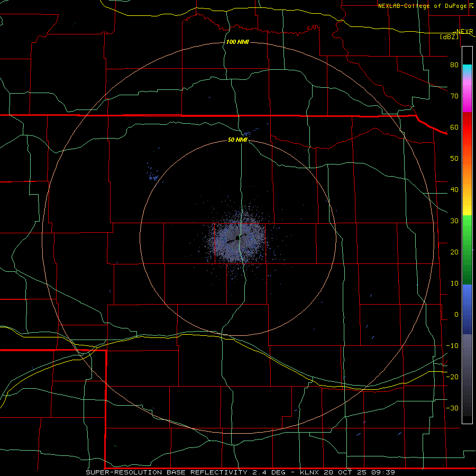This screenshot has height=476, width=476.
Task: Click the -10 value on the dBZ scale
Action: (452, 346)
